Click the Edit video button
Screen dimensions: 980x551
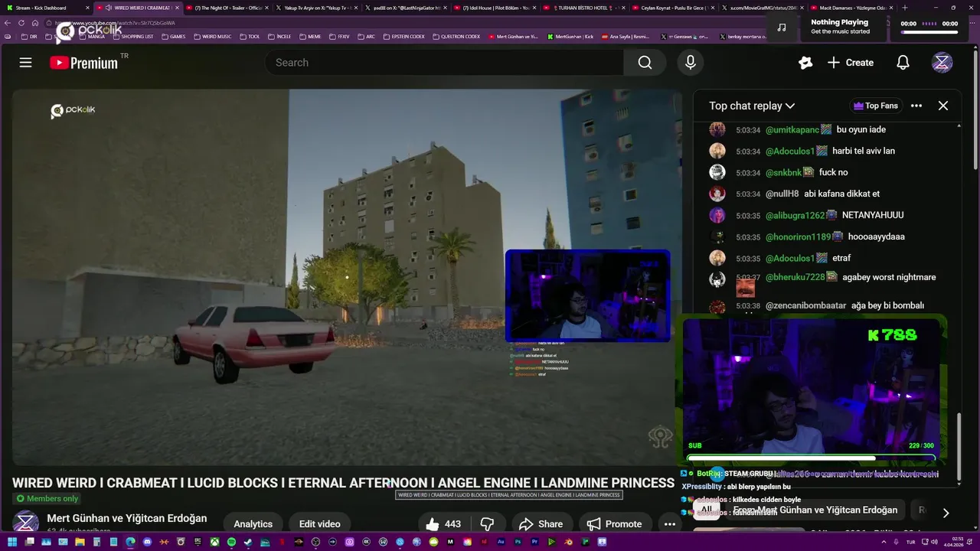coord(319,524)
